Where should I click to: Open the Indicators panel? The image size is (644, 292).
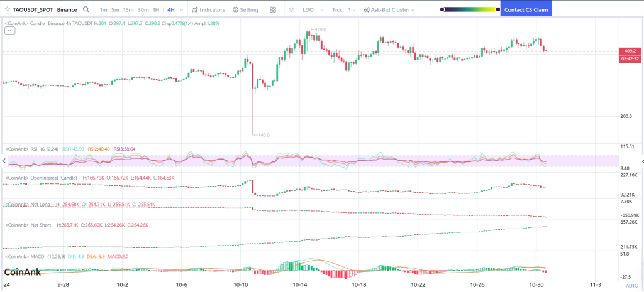point(208,10)
